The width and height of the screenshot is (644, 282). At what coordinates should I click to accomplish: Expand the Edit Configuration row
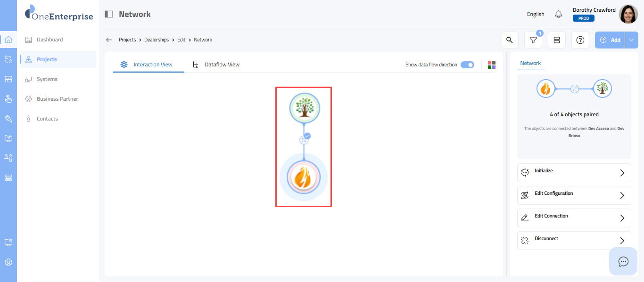click(574, 195)
